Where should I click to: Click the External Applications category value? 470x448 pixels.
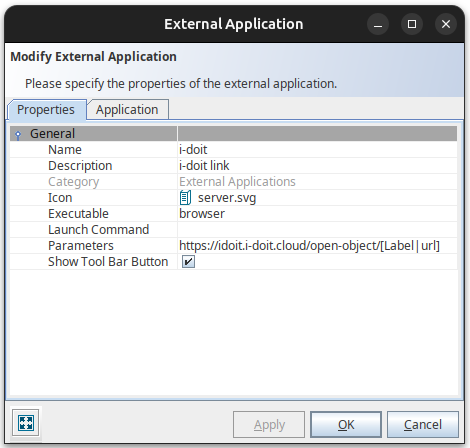point(237,182)
